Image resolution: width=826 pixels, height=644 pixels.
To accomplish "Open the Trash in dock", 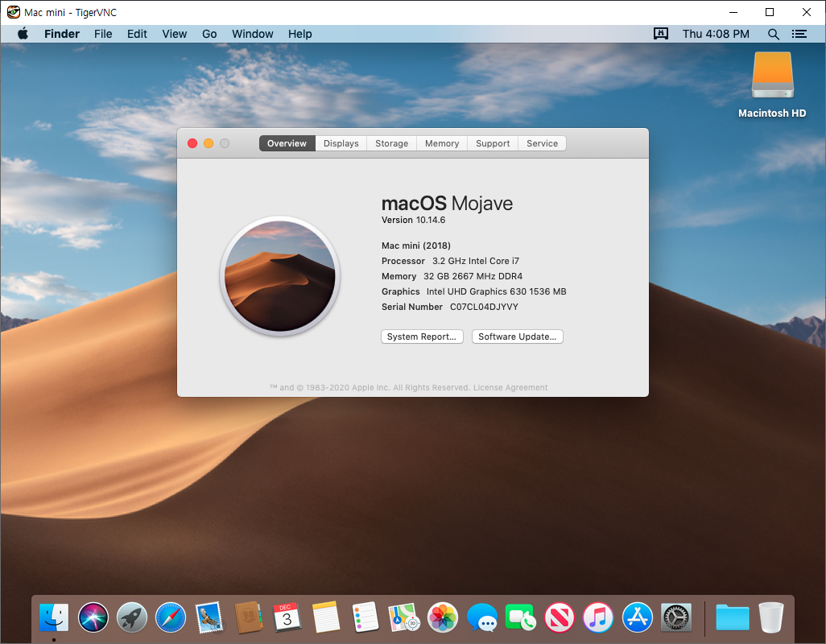I will coord(770,617).
